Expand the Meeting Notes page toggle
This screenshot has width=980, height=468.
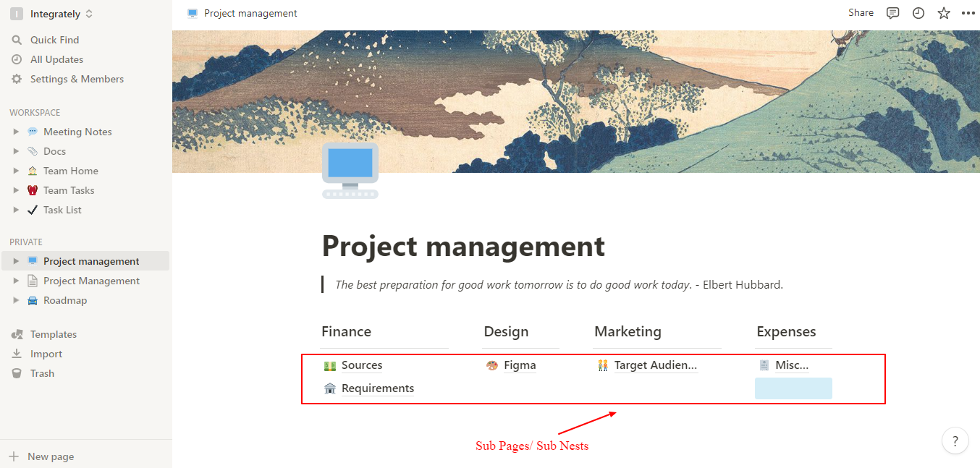(16, 132)
